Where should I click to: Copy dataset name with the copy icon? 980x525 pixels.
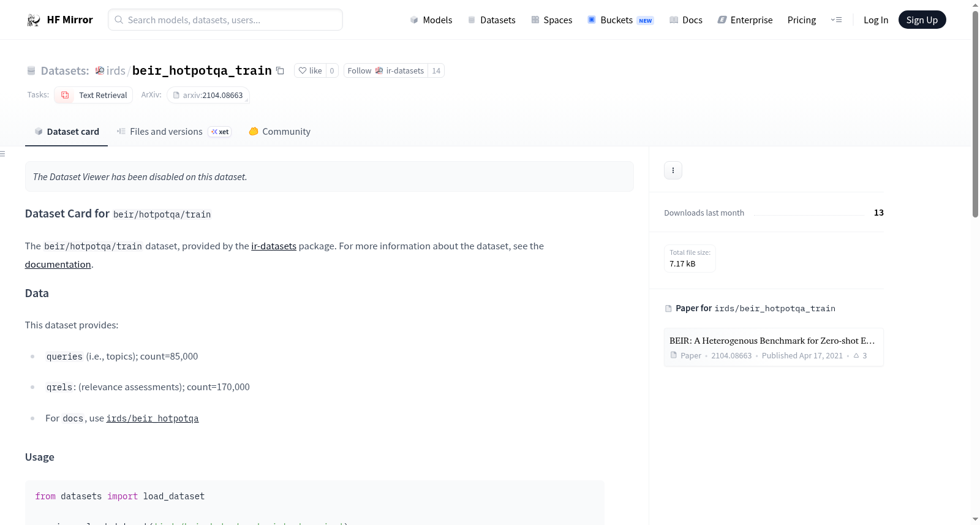click(x=280, y=70)
